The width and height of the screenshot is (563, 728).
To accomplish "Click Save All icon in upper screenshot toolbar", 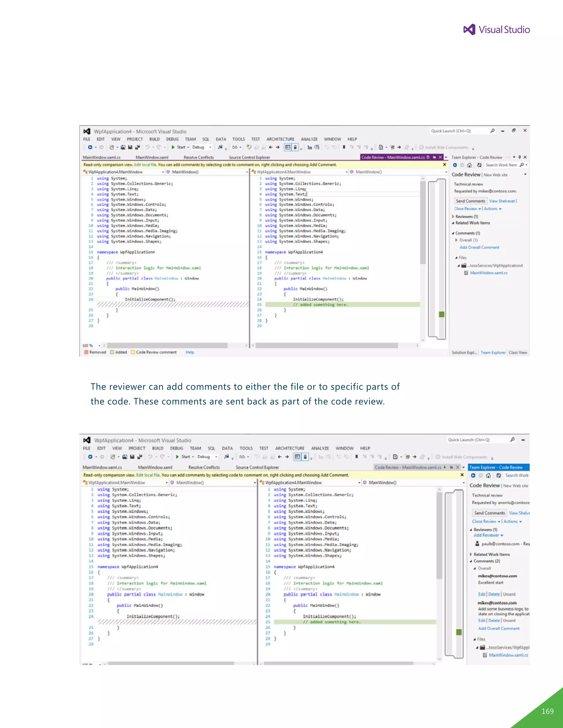I will click(137, 147).
